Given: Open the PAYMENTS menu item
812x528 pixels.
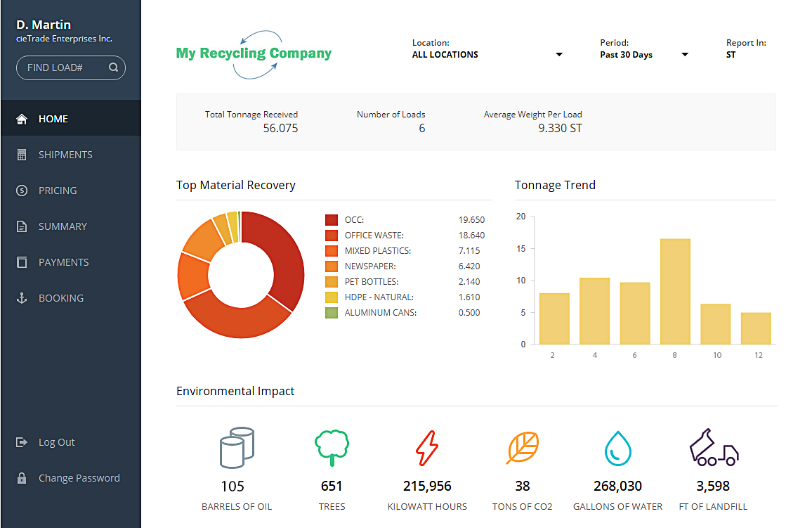Looking at the screenshot, I should (x=71, y=262).
